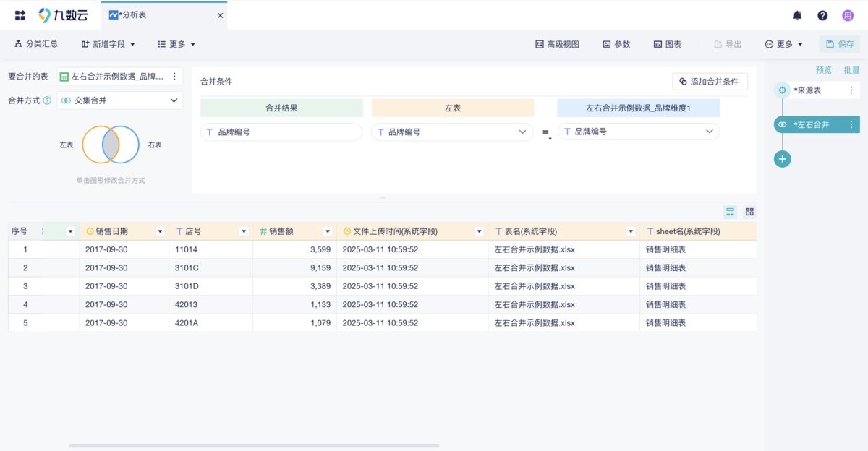Switch to grid card view icon
Viewport: 868px width, 451px height.
749,212
